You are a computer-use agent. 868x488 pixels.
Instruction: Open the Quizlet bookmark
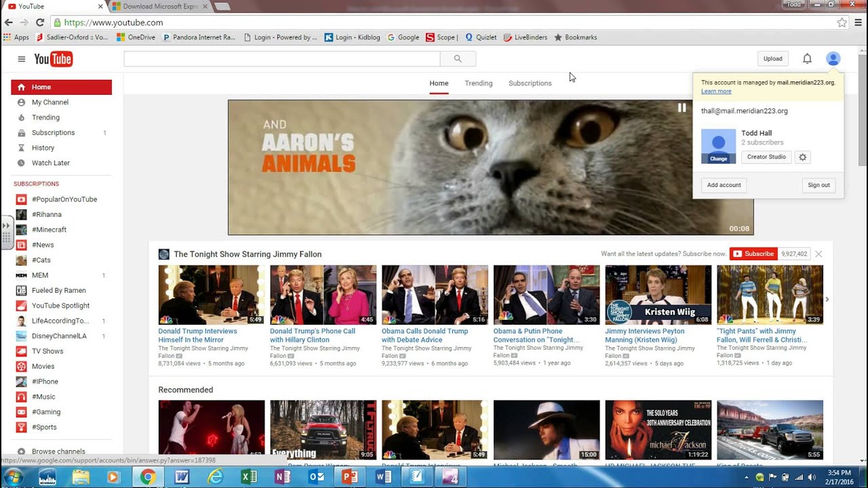[x=480, y=37]
